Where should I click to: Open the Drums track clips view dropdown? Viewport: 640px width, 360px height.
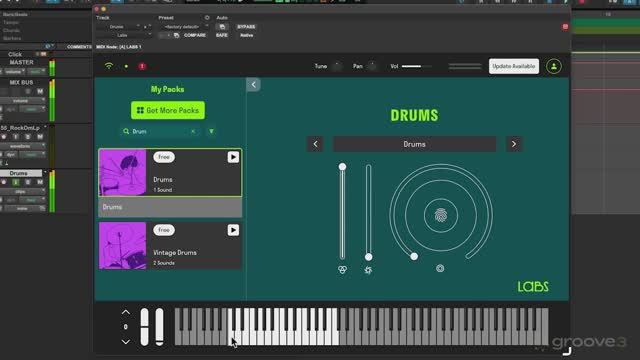coord(22,191)
